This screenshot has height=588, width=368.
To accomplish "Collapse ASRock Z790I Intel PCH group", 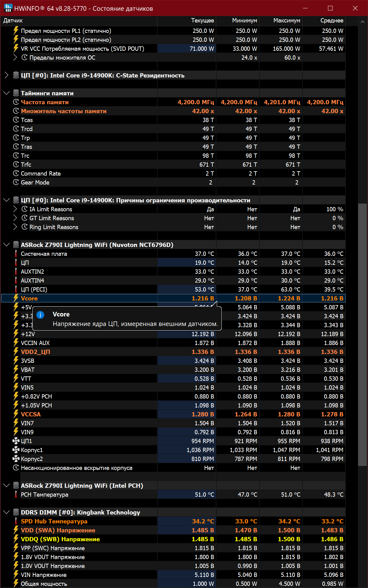I will click(x=6, y=486).
